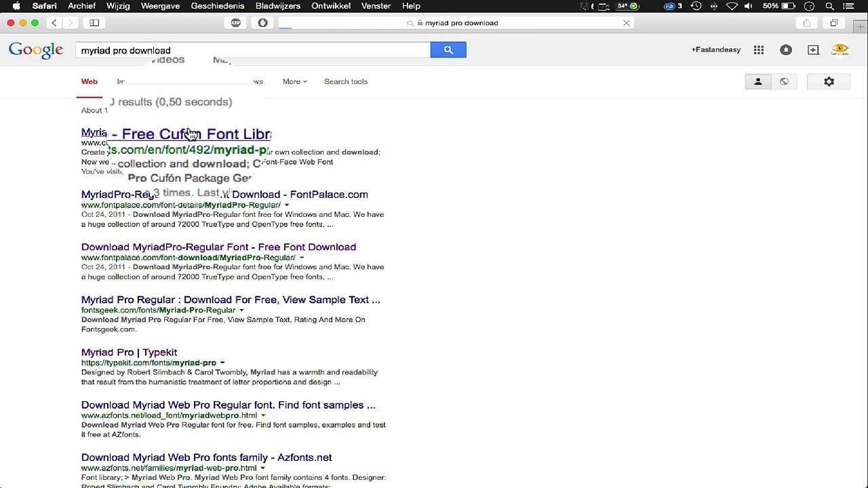Open a new tab with the plus button

[x=861, y=27]
